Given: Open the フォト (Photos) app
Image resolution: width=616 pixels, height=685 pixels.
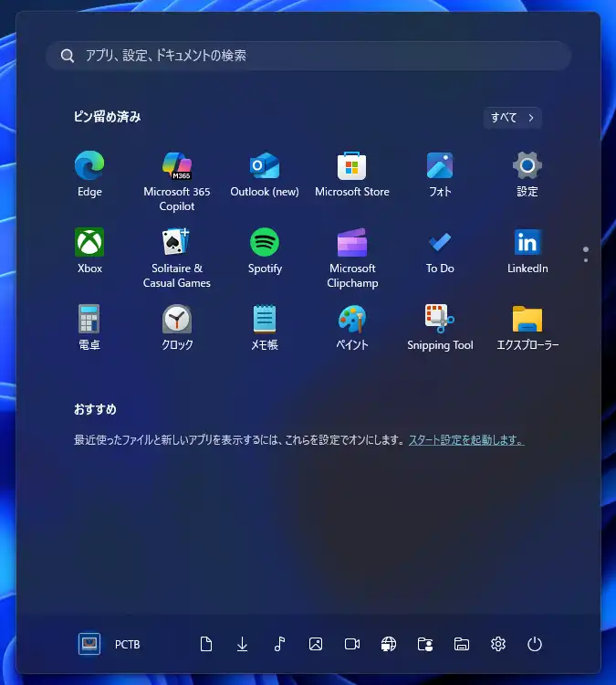Looking at the screenshot, I should tap(440, 174).
